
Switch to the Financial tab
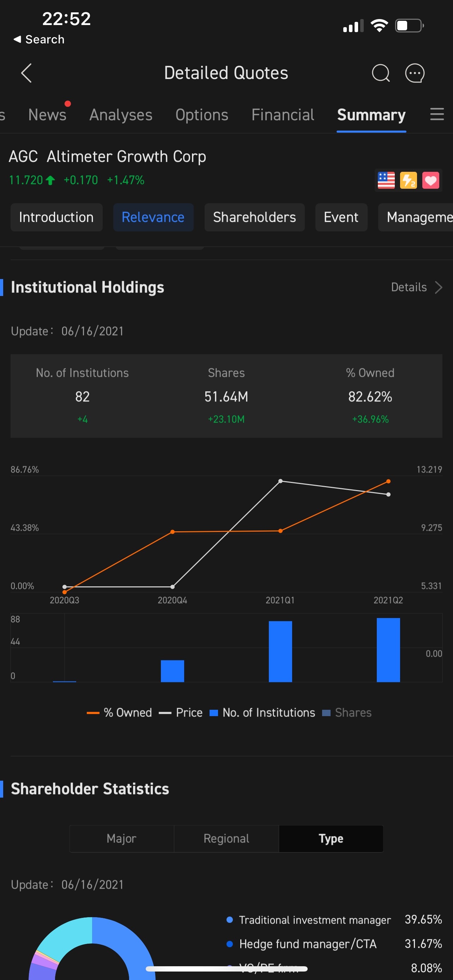coord(283,115)
